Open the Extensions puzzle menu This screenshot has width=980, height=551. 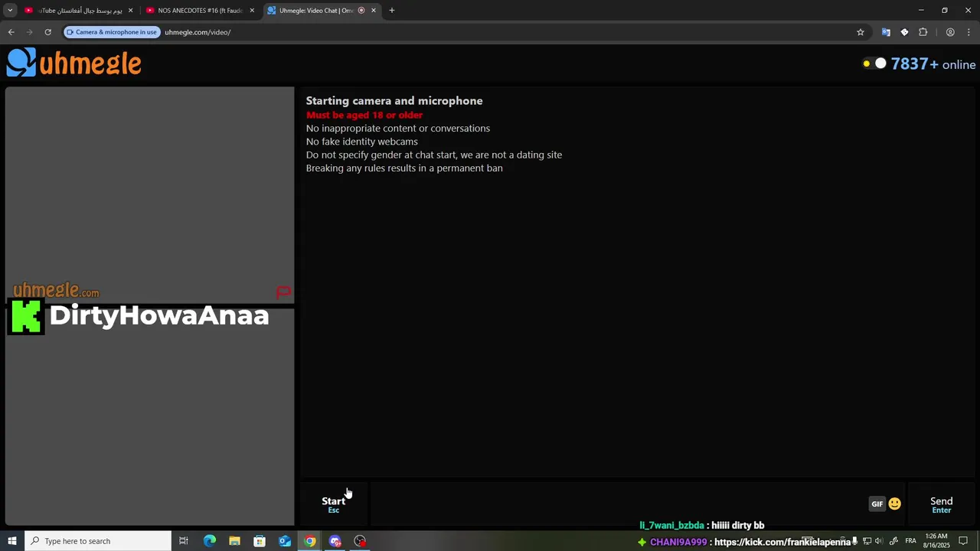pyautogui.click(x=923, y=32)
